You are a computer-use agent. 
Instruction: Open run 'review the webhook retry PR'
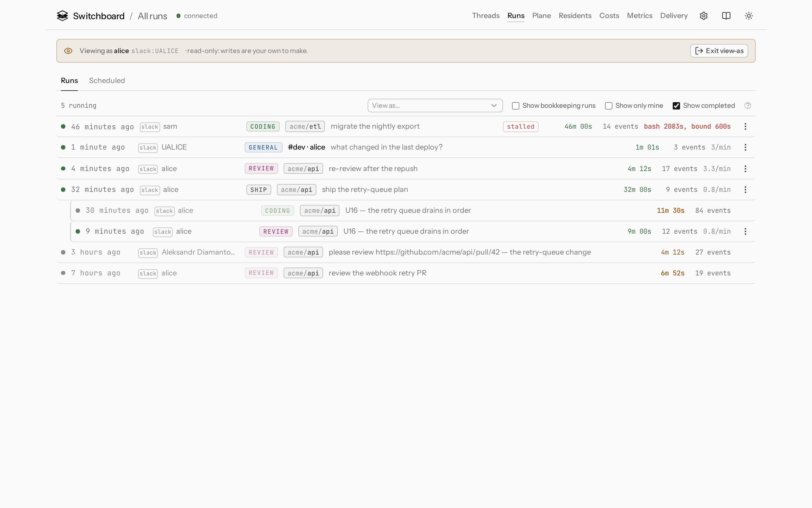coord(406,273)
